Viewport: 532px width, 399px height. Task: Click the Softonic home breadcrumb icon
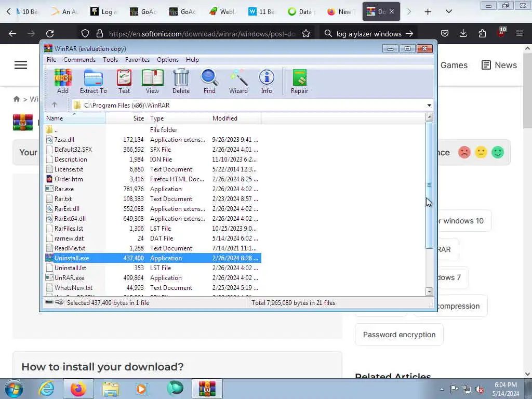pos(16,99)
